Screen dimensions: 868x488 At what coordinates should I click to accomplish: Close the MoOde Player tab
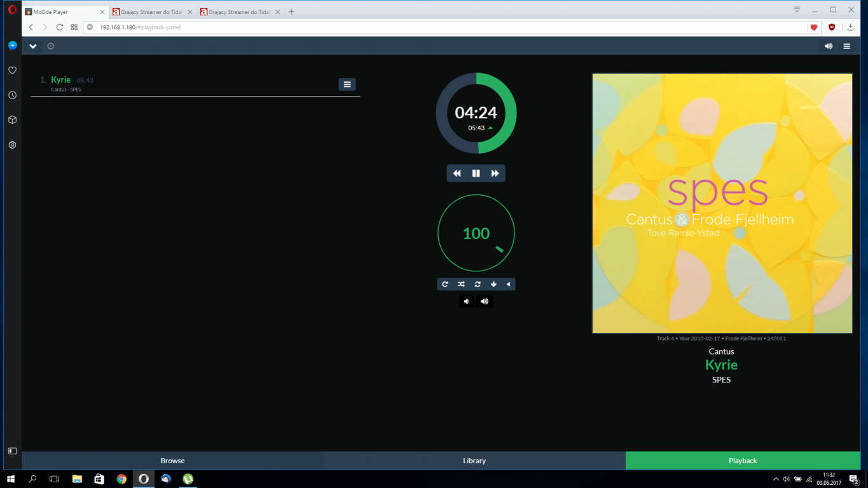(x=102, y=11)
